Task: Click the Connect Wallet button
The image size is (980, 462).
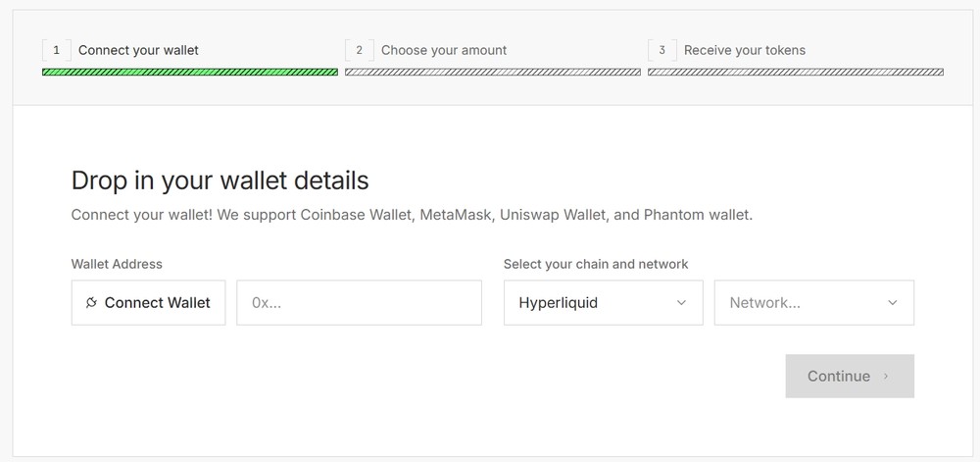Action: 148,302
